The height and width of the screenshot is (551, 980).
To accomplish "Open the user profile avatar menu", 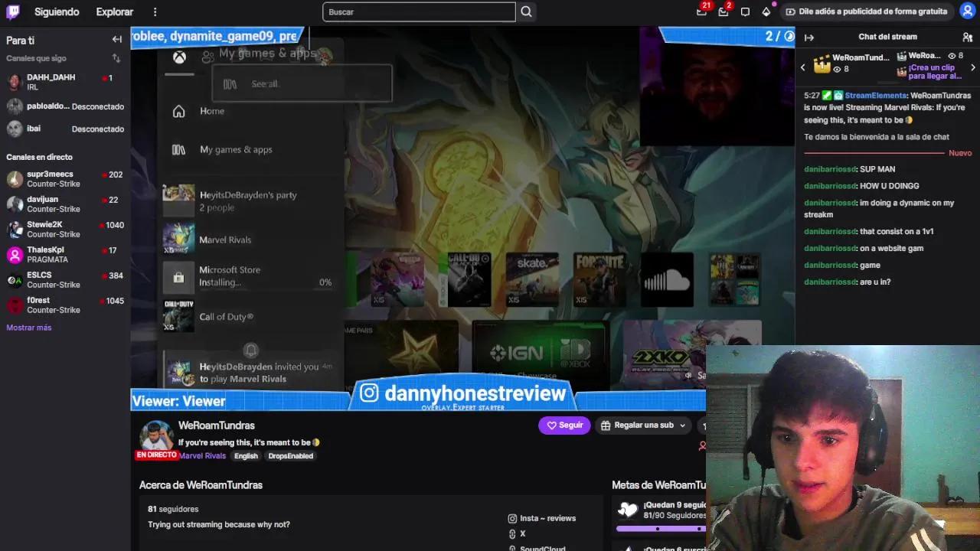I will (x=967, y=11).
